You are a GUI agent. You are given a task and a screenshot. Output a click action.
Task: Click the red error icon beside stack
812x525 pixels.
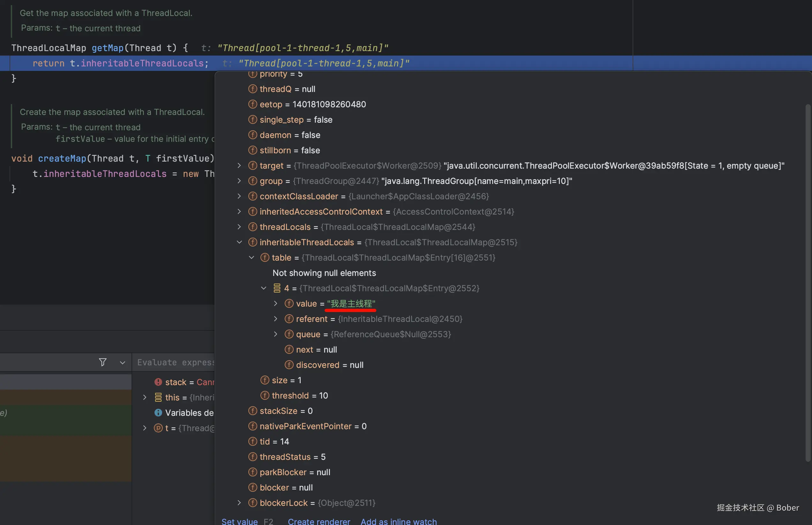click(x=158, y=382)
